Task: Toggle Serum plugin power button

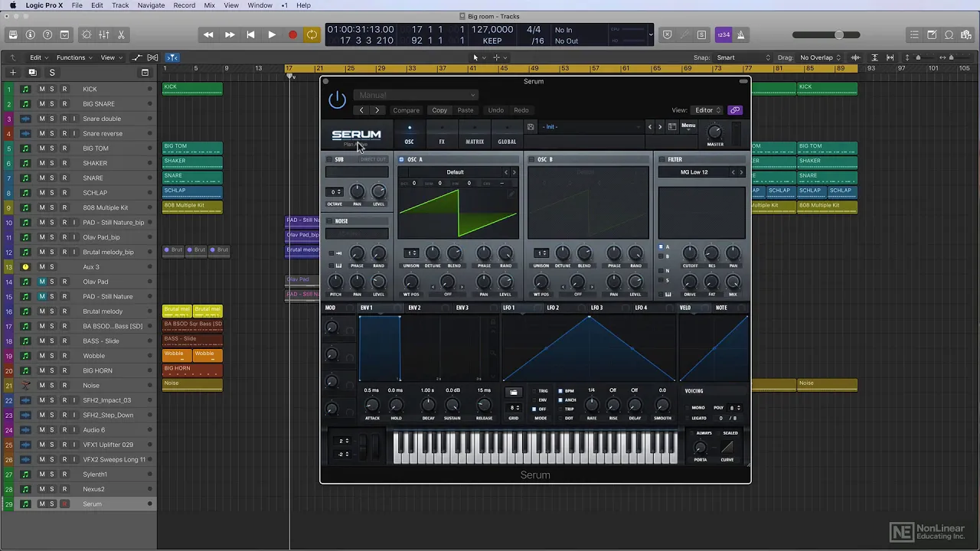Action: [337, 99]
